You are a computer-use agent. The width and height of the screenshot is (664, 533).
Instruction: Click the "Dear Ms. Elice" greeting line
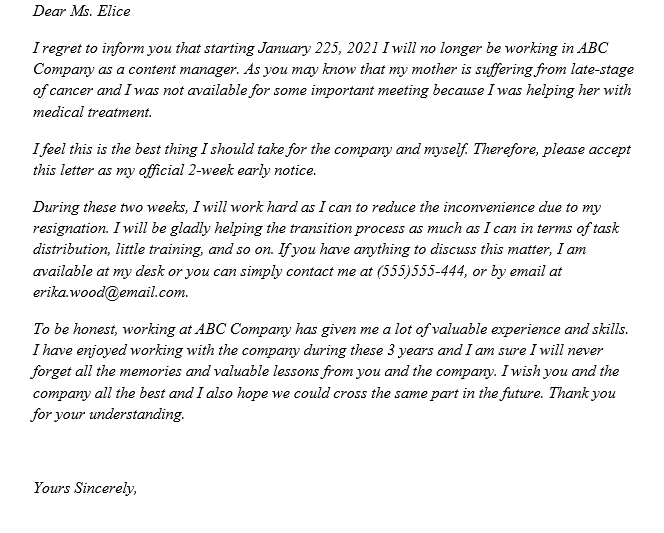[x=81, y=12]
